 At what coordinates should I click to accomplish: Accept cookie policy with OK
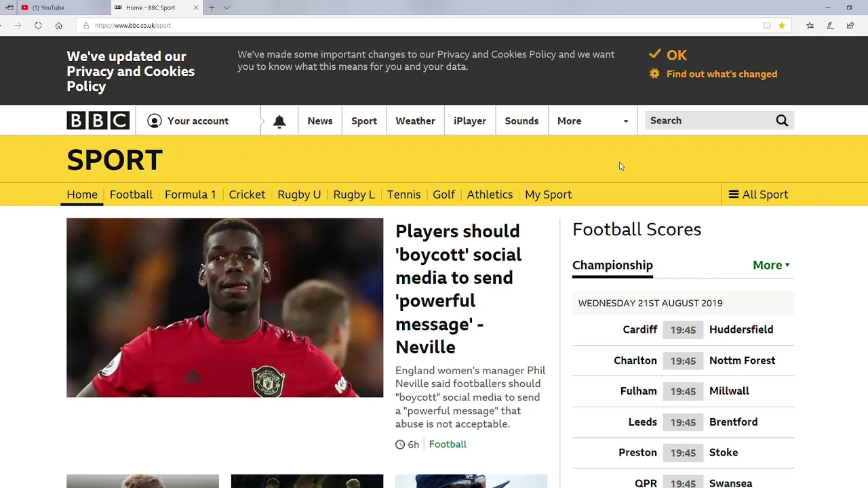click(x=668, y=55)
